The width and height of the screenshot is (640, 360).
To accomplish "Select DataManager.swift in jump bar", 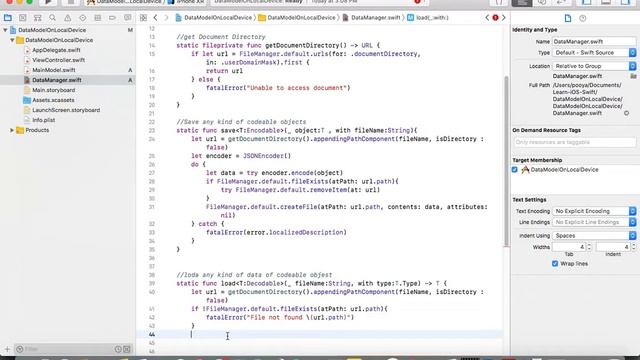I will pyautogui.click(x=371, y=18).
